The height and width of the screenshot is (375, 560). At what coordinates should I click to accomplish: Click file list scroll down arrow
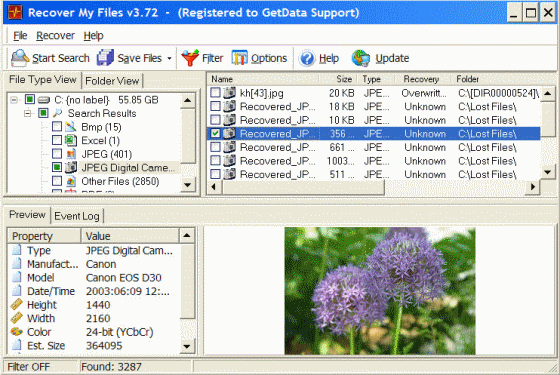[548, 172]
